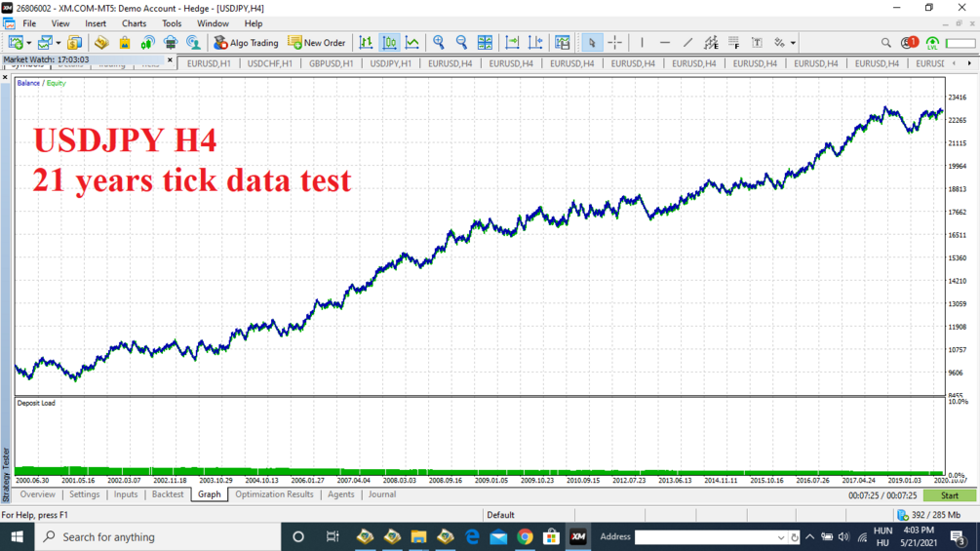The image size is (980, 551).
Task: Show the Market Watch dollar icon
Action: coord(74,43)
